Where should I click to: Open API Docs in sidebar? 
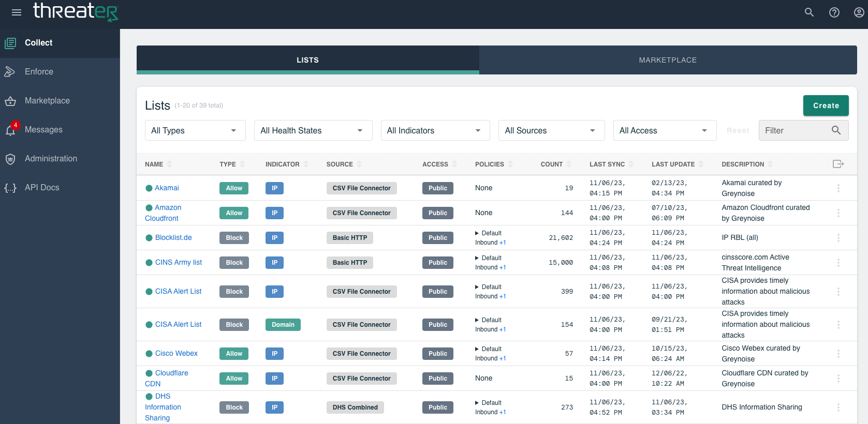(x=60, y=188)
